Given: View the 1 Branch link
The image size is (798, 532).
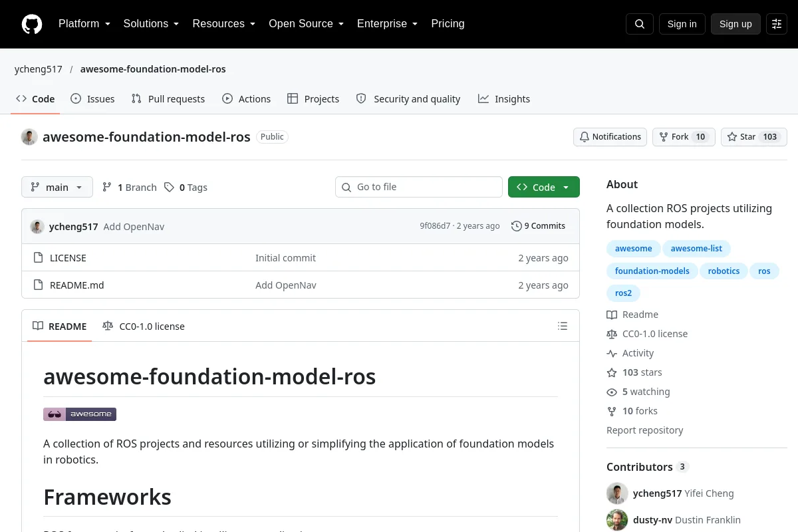Looking at the screenshot, I should (130, 188).
